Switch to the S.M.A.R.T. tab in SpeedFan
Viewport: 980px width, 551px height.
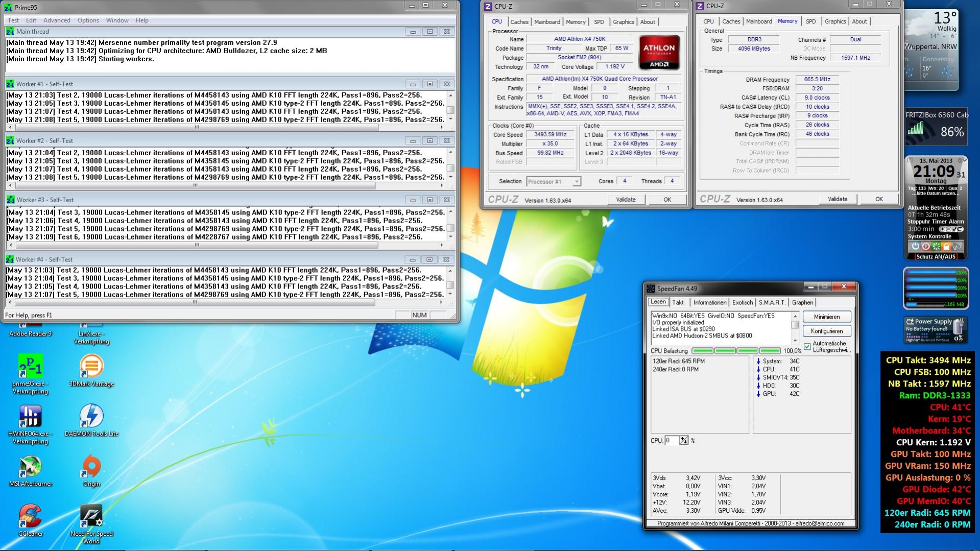click(772, 302)
